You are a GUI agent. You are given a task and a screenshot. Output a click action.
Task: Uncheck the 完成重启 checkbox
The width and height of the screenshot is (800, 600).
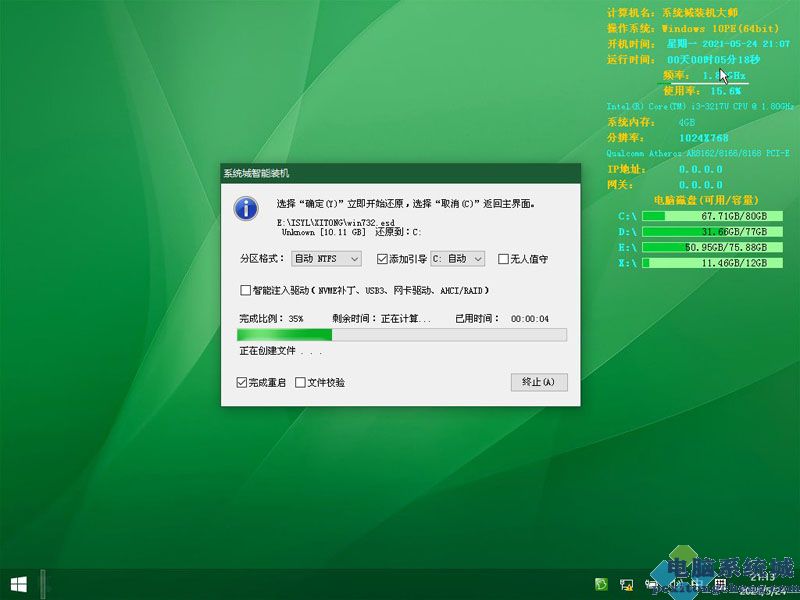pos(242,382)
